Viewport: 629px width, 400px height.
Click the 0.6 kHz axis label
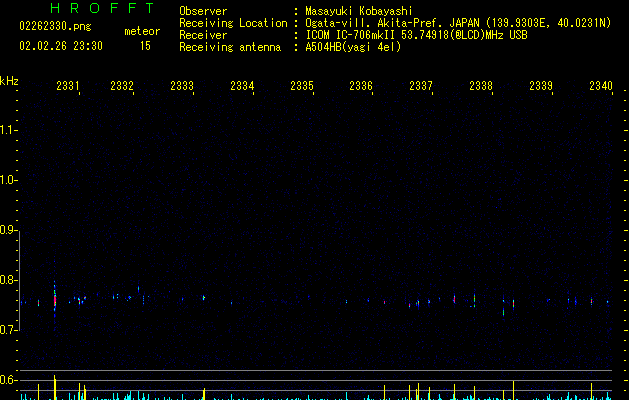coord(8,380)
